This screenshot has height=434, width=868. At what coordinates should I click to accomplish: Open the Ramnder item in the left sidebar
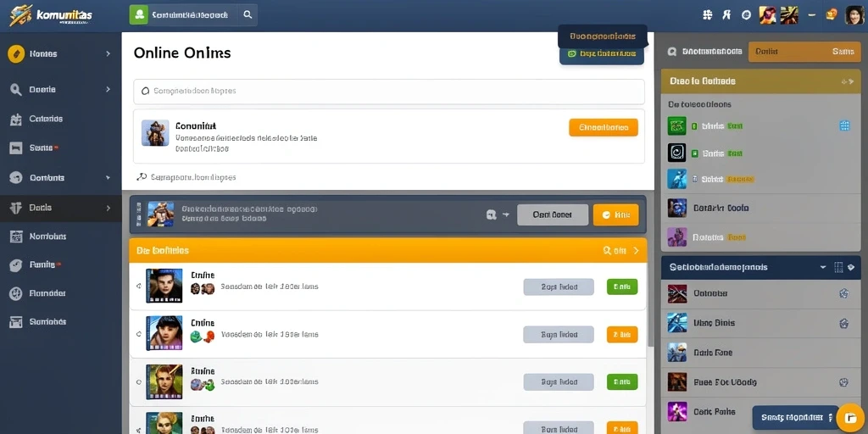[x=61, y=293]
